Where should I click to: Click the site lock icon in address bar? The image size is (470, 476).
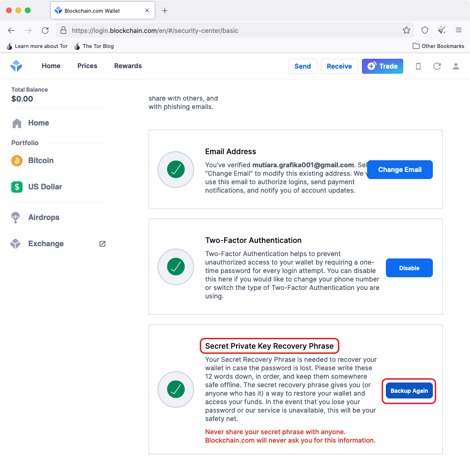point(63,31)
